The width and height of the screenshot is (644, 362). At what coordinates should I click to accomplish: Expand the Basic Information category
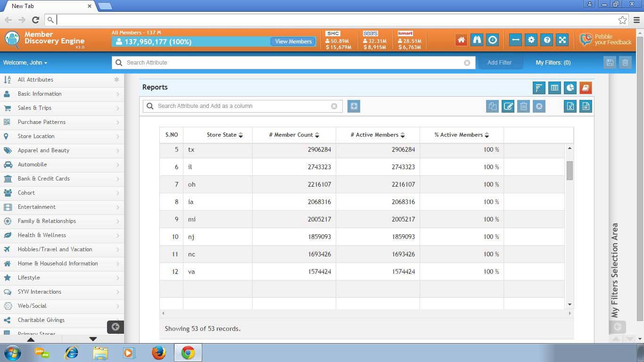coord(61,94)
